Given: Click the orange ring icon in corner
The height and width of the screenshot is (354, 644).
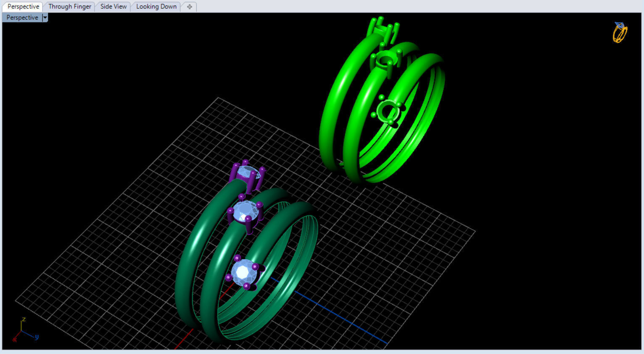Looking at the screenshot, I should click(x=620, y=32).
